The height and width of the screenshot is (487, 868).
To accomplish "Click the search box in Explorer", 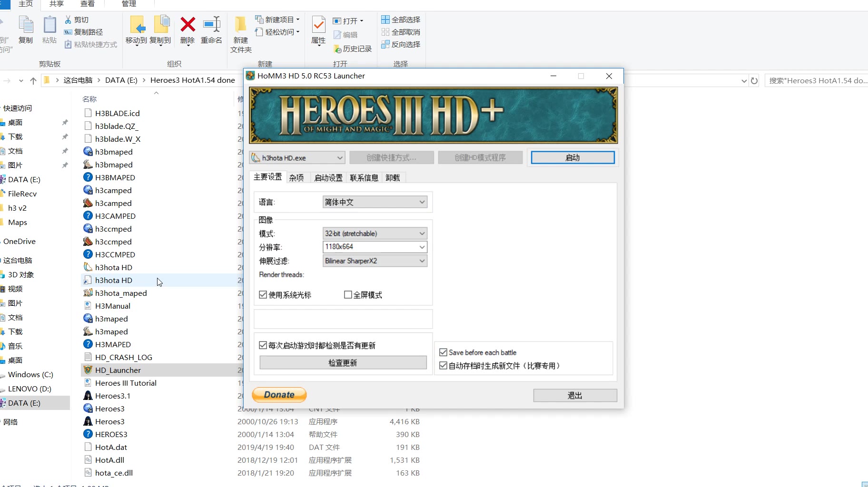I will coord(816,81).
